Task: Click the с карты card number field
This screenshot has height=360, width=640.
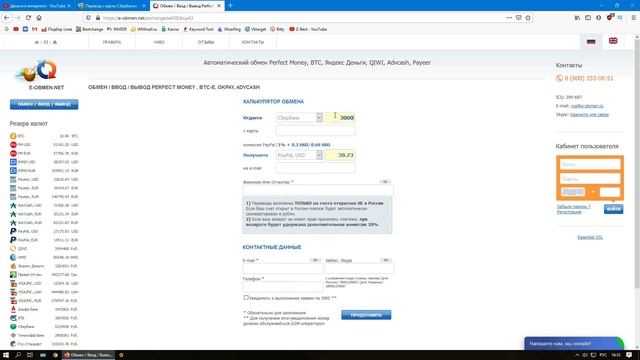Action: [x=316, y=131]
